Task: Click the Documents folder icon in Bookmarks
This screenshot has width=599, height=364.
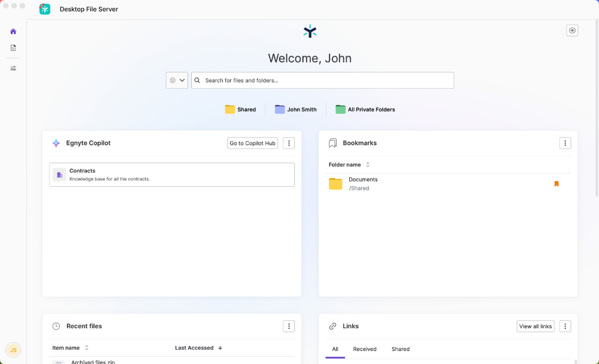Action: pyautogui.click(x=335, y=184)
